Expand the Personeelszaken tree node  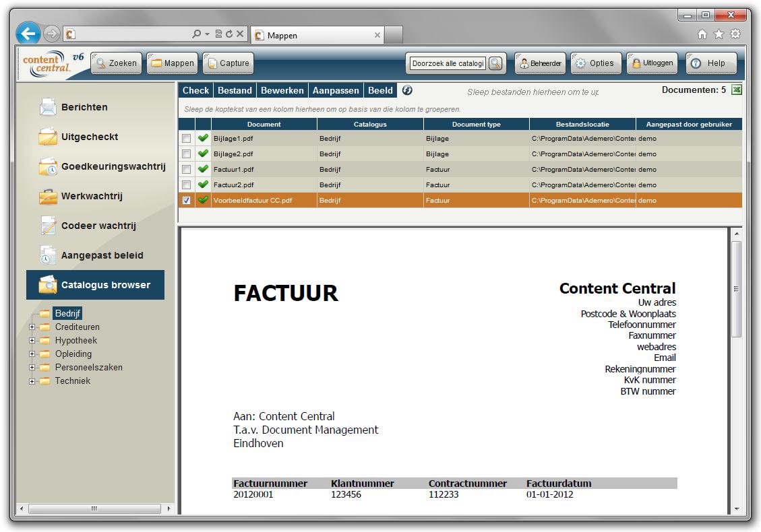point(32,368)
